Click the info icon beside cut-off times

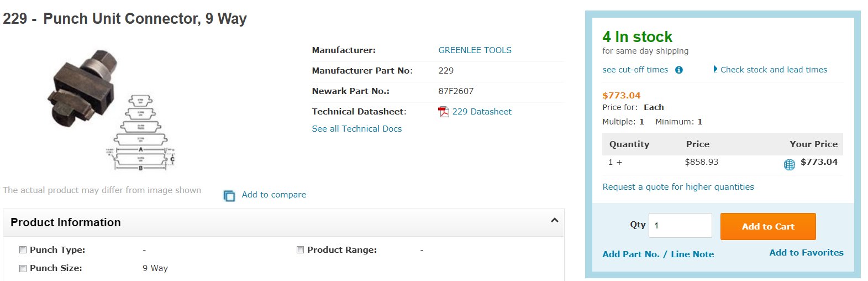tap(679, 70)
